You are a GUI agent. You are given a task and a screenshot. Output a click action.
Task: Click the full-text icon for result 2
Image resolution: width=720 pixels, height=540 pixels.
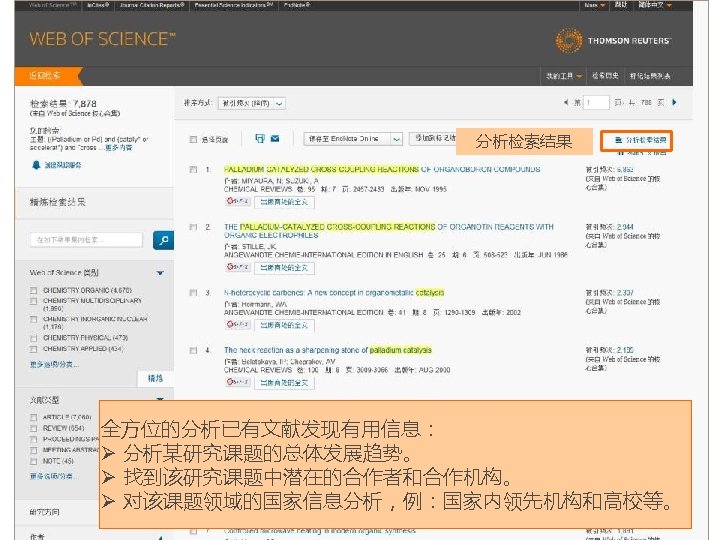pos(237,266)
